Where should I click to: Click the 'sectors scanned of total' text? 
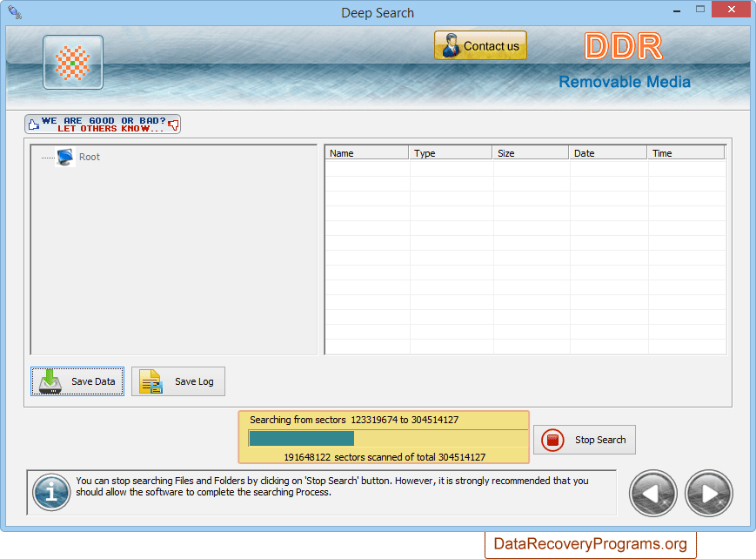385,457
